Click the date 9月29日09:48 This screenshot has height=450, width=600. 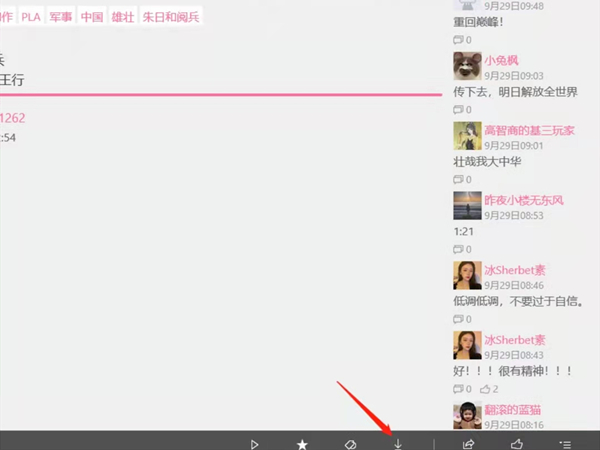pos(514,6)
